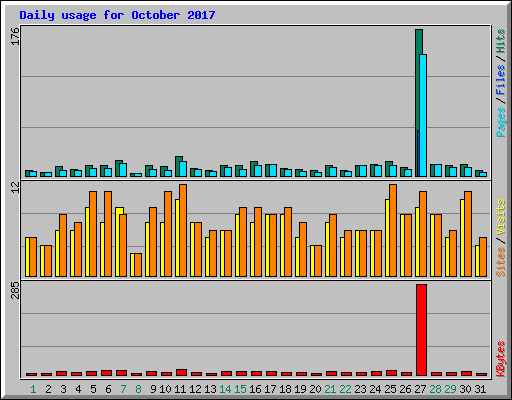Click the "Daily usage for October 2017" title
The height and width of the screenshot is (400, 512).
(x=117, y=15)
